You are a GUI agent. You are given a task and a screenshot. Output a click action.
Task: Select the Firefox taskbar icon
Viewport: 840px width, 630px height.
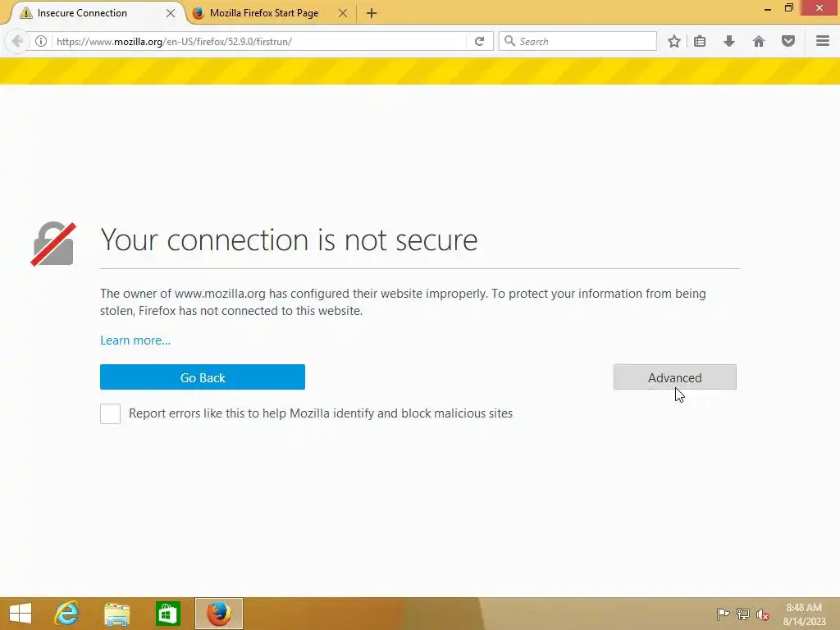[218, 614]
